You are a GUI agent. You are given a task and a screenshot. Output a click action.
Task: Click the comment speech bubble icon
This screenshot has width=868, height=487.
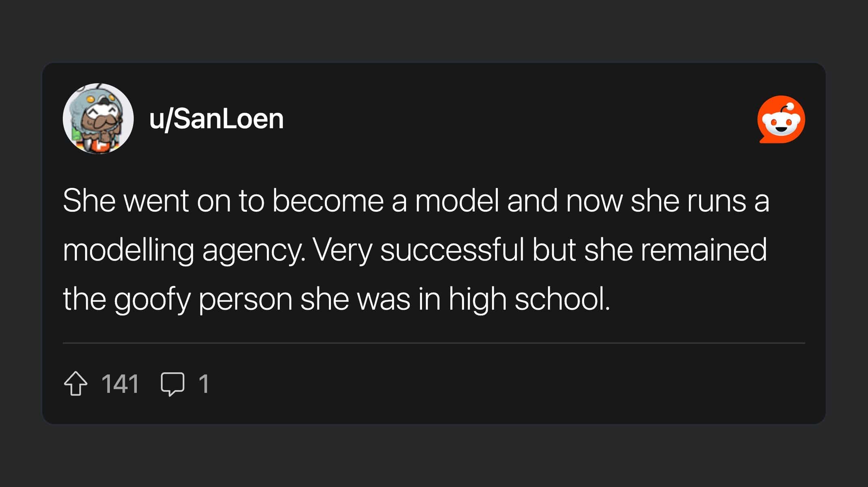173,384
